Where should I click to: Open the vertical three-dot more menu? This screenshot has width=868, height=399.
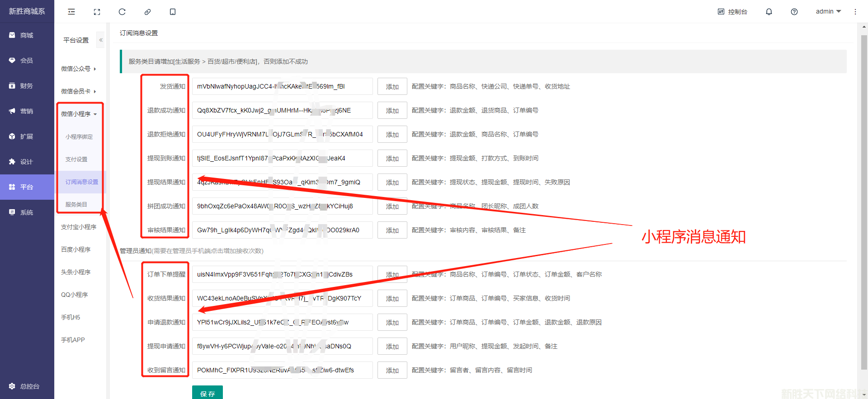(x=855, y=12)
